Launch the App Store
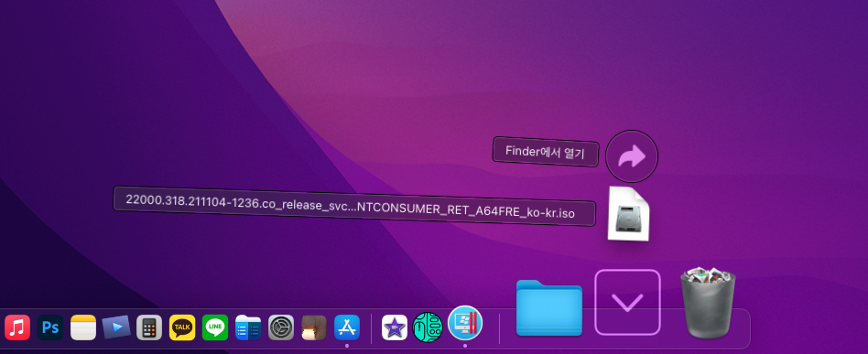Image resolution: width=868 pixels, height=354 pixels. click(x=347, y=327)
